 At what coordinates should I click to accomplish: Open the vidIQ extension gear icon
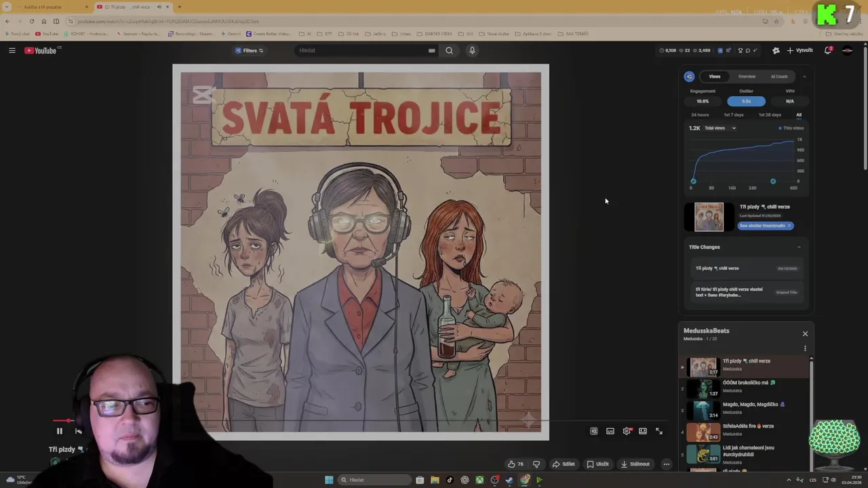[776, 50]
